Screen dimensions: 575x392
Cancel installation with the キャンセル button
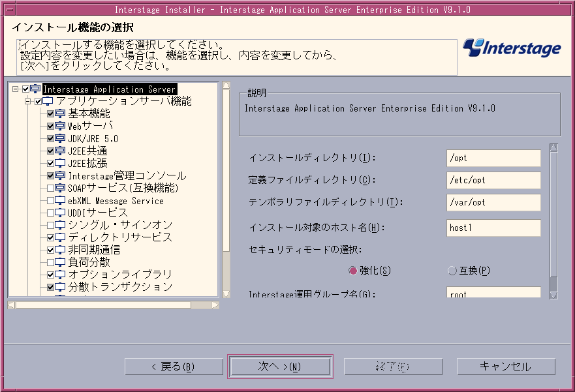coord(506,367)
